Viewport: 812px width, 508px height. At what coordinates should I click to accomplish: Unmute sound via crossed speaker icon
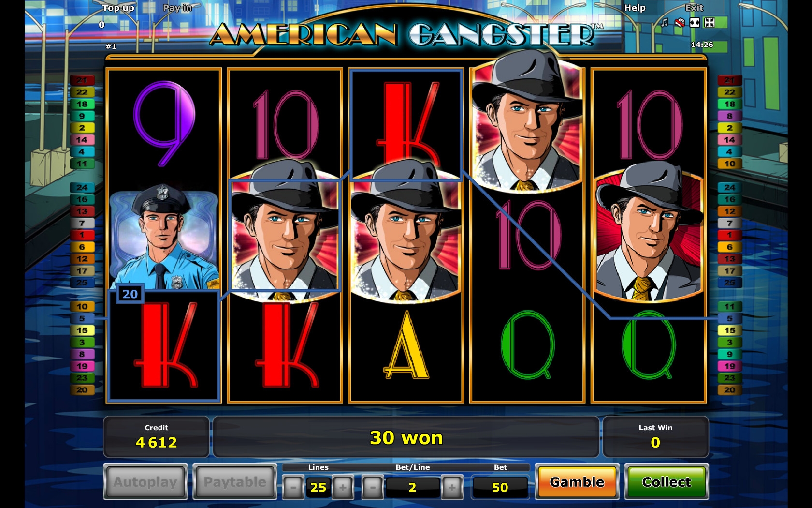click(680, 23)
